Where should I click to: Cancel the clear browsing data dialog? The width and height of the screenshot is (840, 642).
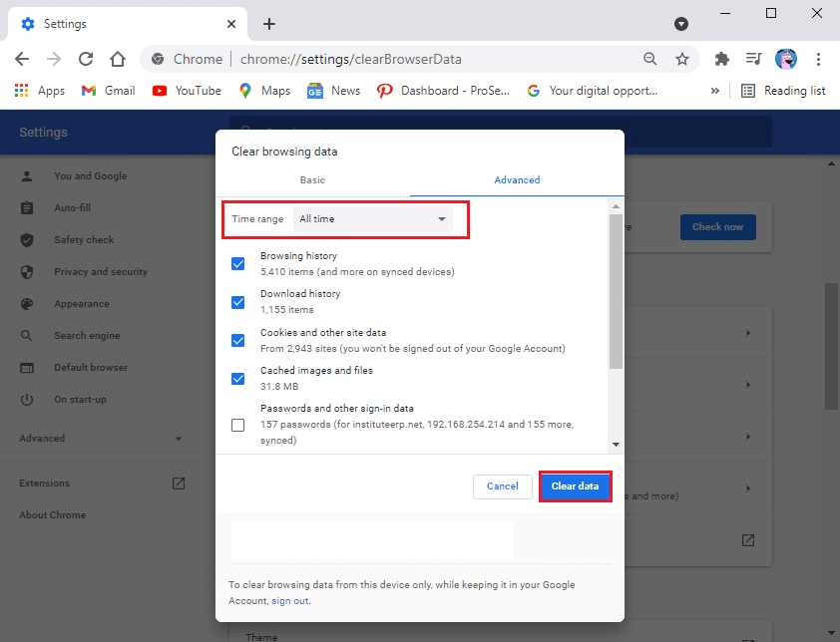[503, 486]
